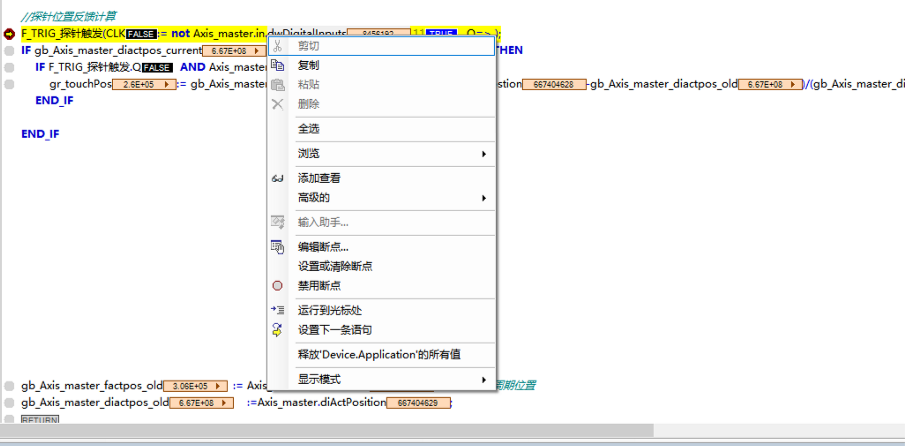Image resolution: width=908 pixels, height=446 pixels.
Task: Select 释放'Device.Application'的所有值 menu entry
Action: pos(380,354)
